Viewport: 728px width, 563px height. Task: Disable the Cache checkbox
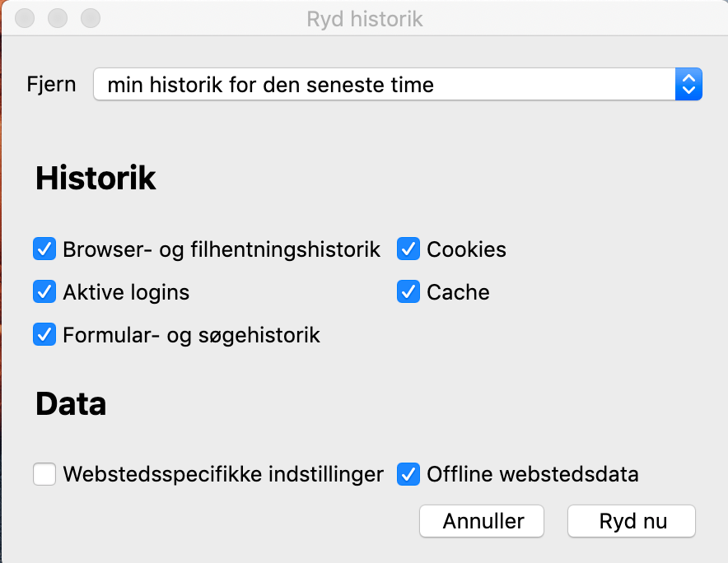(408, 291)
